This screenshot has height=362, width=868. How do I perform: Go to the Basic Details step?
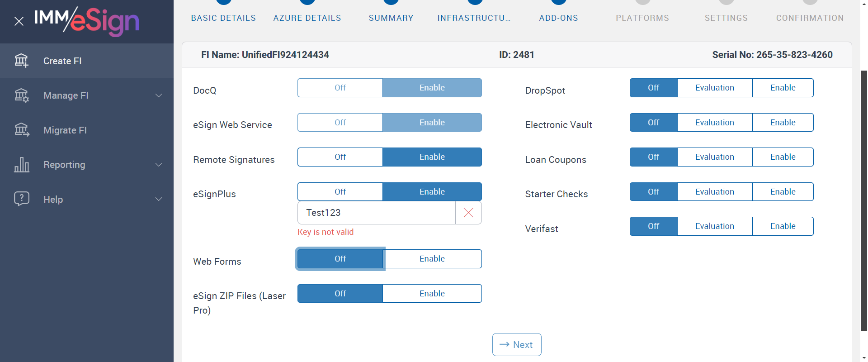(x=223, y=18)
